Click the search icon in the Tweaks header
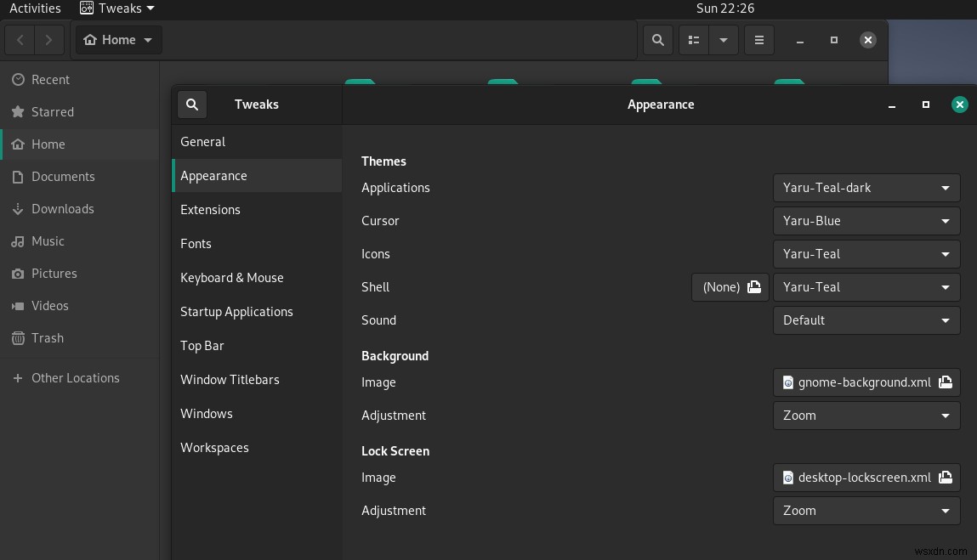This screenshot has height=560, width=977. tap(191, 104)
